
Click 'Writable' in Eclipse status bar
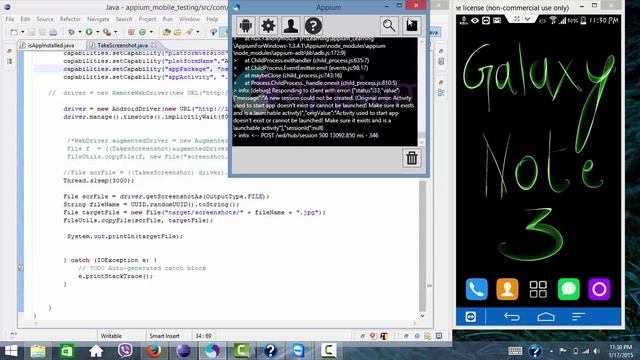point(111,336)
